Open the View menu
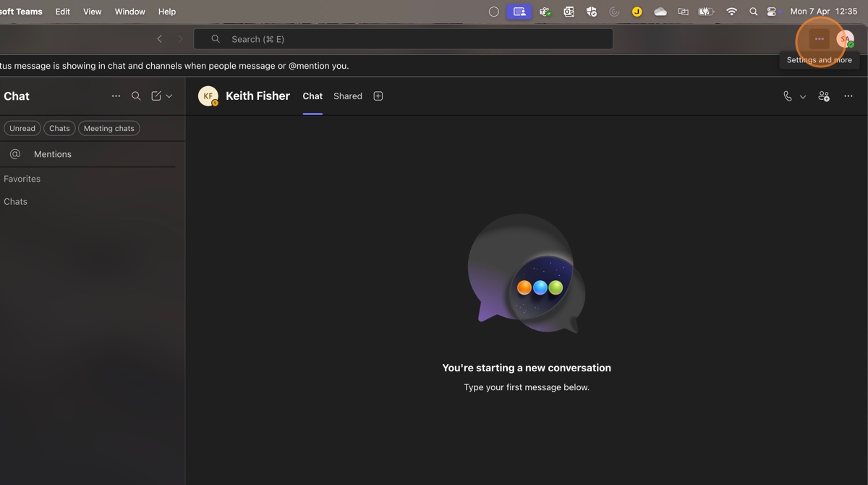Screen dimensions: 868x485 [x=93, y=12]
